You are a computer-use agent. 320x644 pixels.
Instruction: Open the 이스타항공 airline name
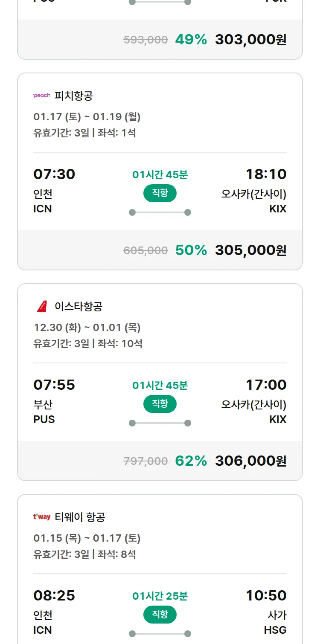point(79,306)
